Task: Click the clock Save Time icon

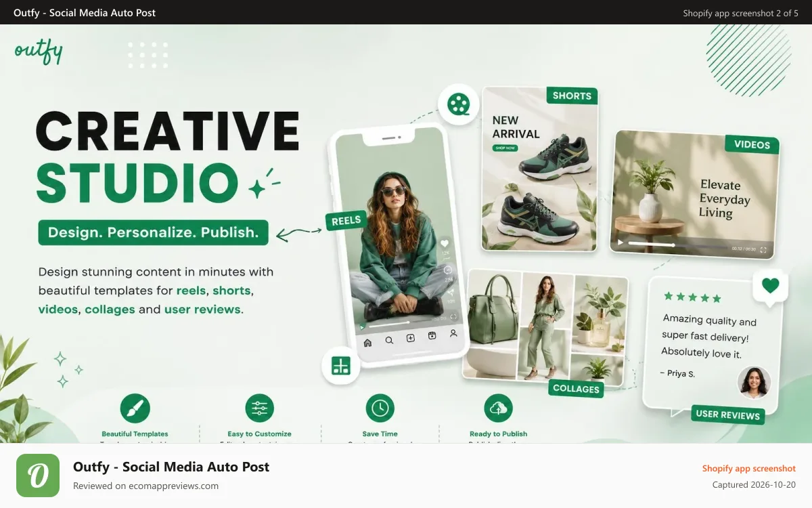Action: (380, 408)
